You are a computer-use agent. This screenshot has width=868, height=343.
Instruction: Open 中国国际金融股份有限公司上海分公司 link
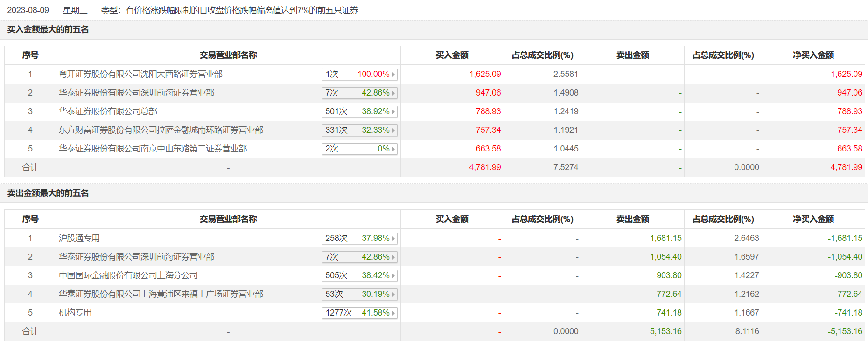[x=128, y=275]
